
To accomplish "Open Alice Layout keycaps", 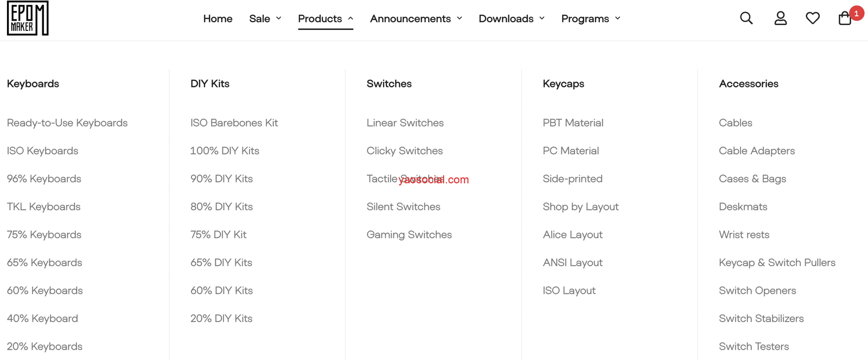I will [572, 235].
